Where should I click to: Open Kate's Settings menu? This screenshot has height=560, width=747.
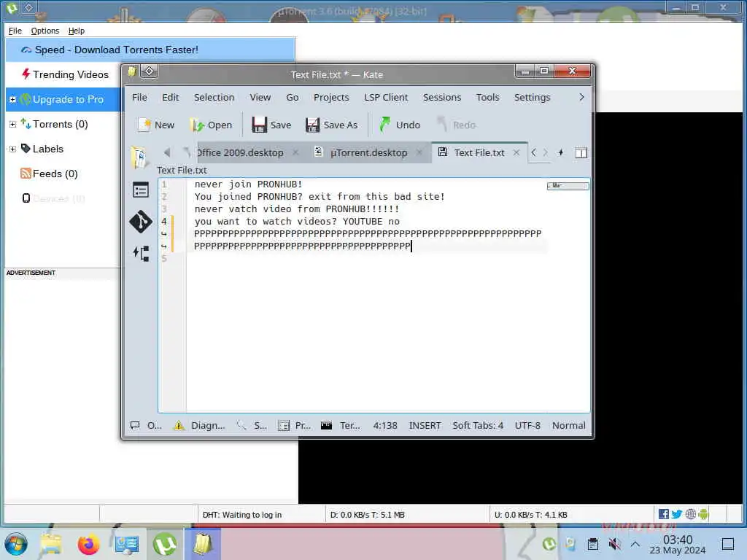click(532, 97)
